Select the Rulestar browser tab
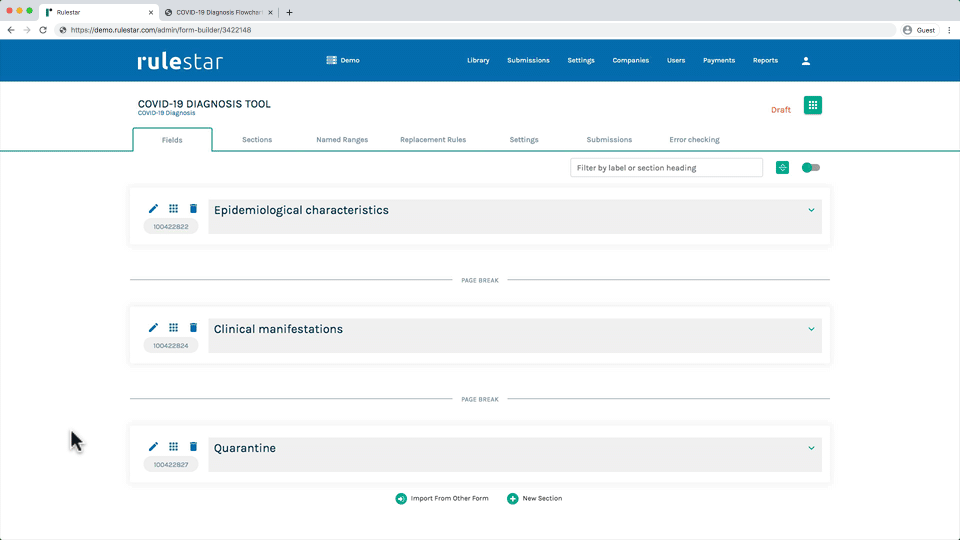960x540 pixels. (x=98, y=12)
